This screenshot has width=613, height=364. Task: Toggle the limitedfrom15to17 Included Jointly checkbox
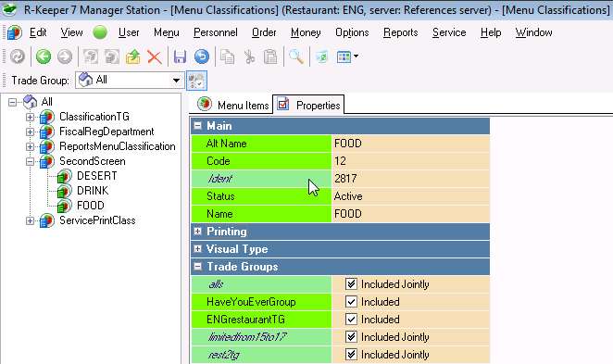point(351,336)
